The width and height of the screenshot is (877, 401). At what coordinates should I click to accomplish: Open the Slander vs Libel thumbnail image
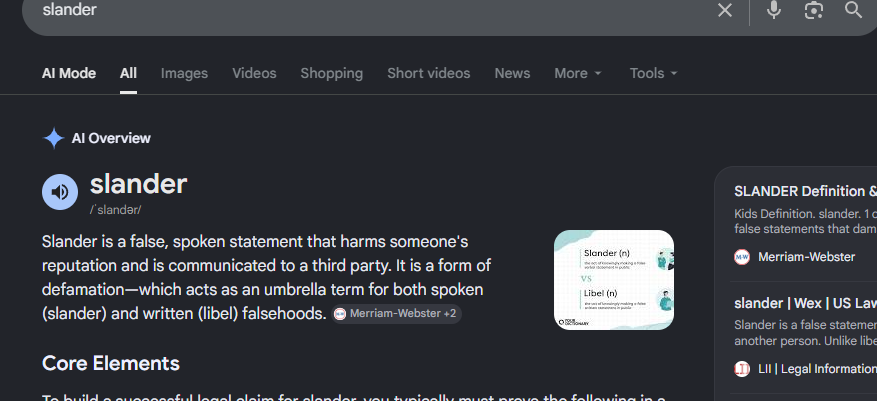coord(614,280)
